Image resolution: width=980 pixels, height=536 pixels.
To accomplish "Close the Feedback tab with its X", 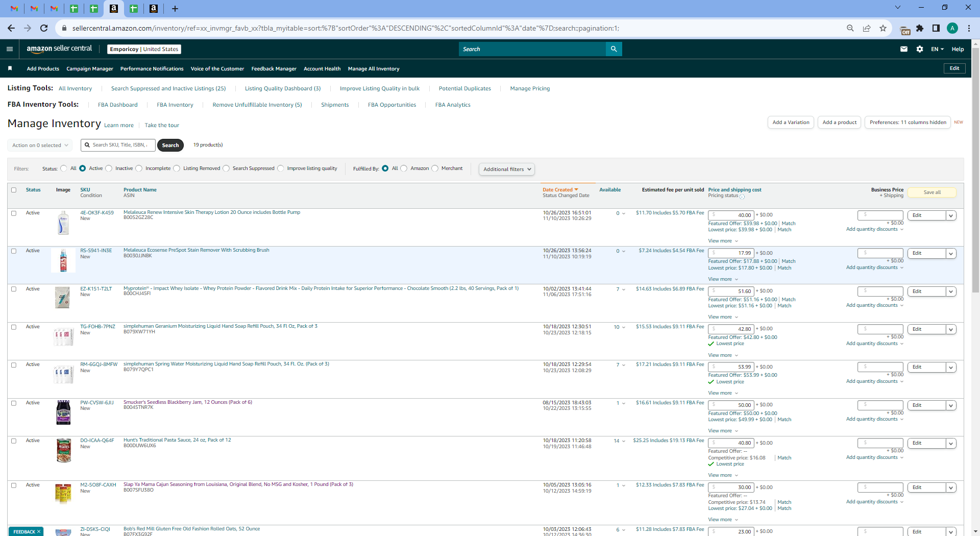I will (x=39, y=531).
